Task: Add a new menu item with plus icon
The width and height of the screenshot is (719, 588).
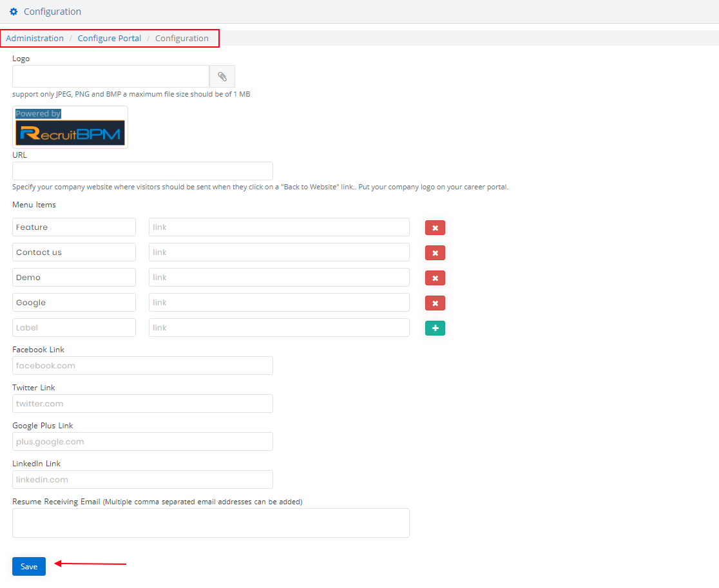Action: [x=435, y=328]
